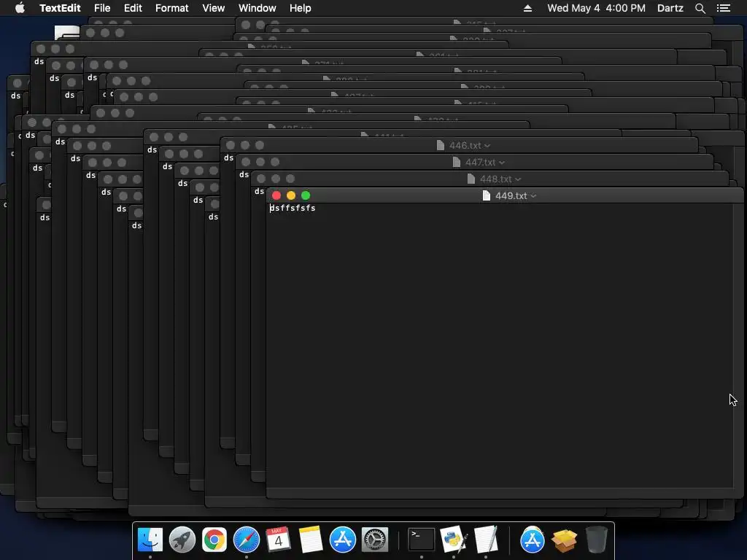Screen dimensions: 747x560
Task: Open the Python IDLE icon in Dock
Action: (454, 540)
